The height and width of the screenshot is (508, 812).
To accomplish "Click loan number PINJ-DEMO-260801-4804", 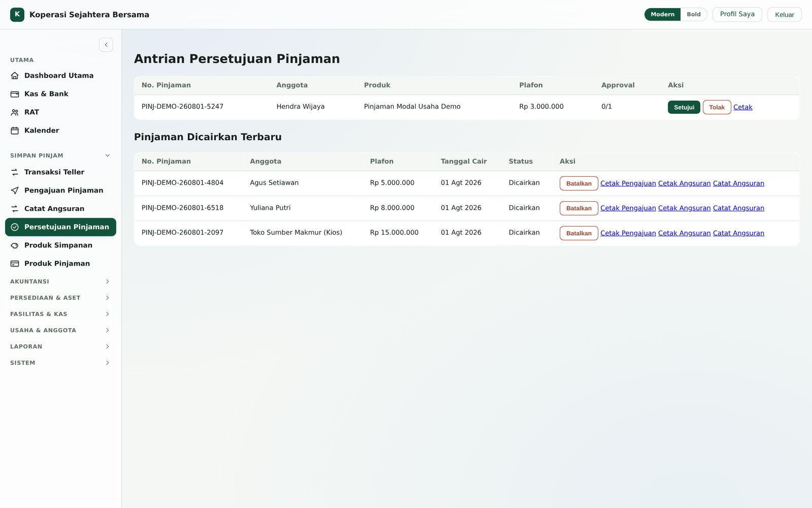I will coord(182,183).
